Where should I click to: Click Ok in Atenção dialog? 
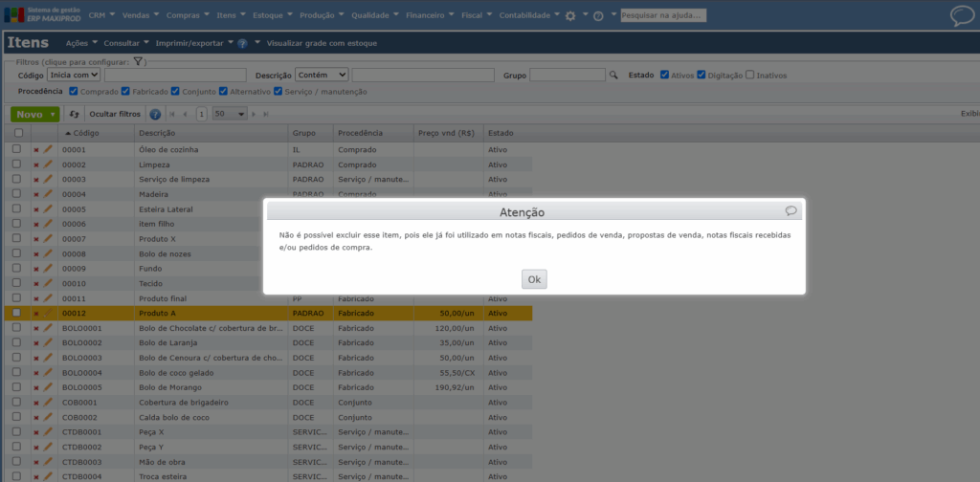(x=534, y=279)
